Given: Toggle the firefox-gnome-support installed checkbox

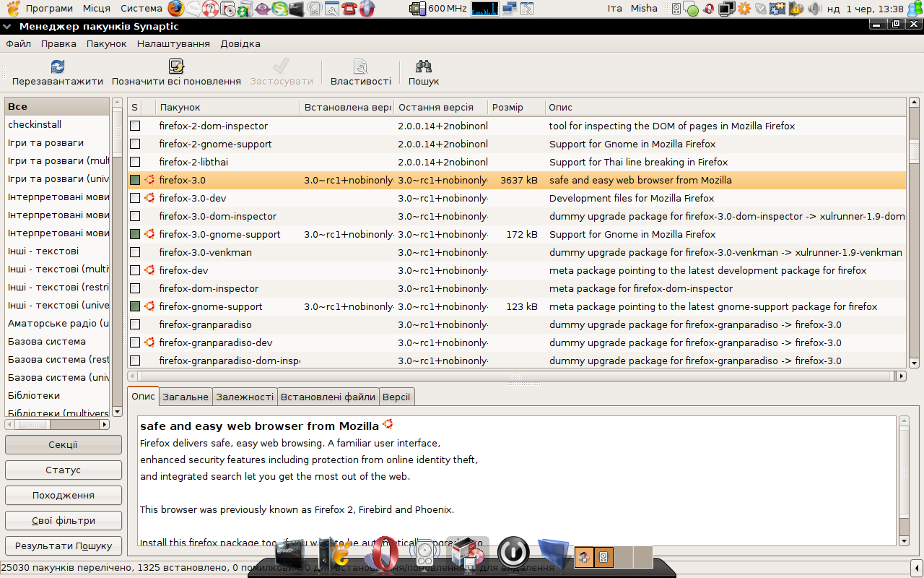Looking at the screenshot, I should coord(135,306).
